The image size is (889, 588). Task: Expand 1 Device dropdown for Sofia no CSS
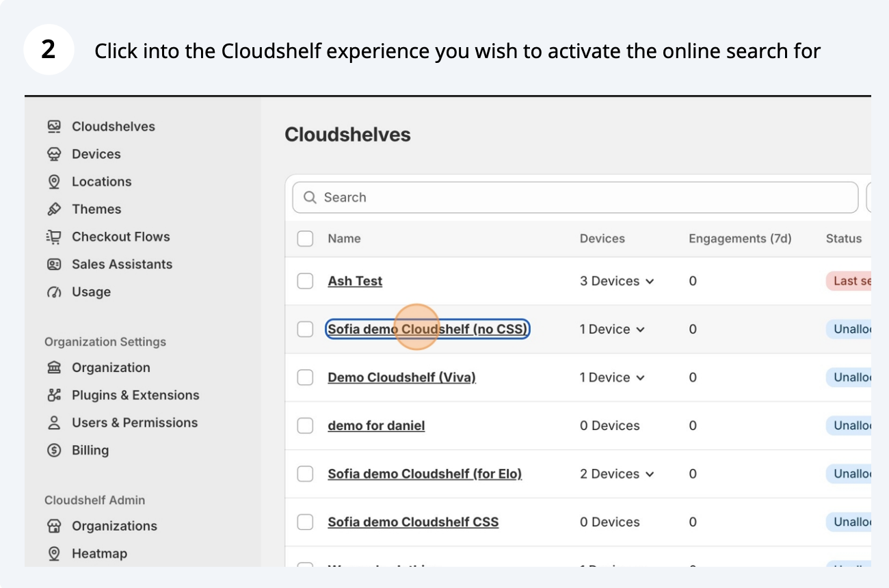coord(612,330)
